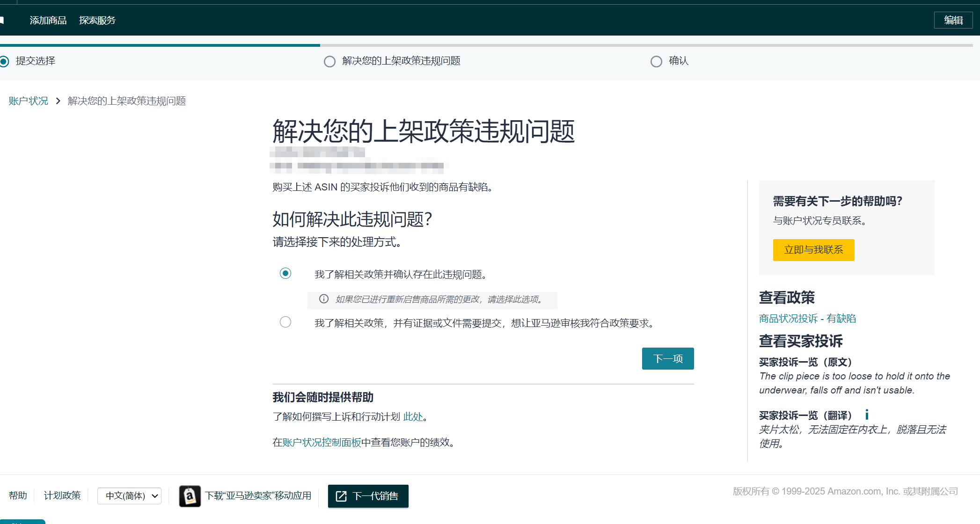980x524 pixels.
Task: Open the 探索服务 menu item
Action: [x=97, y=20]
